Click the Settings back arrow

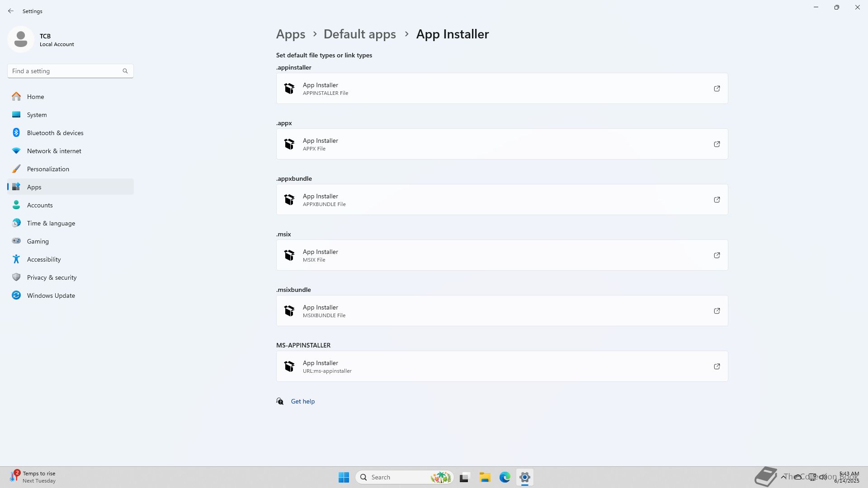pyautogui.click(x=11, y=11)
